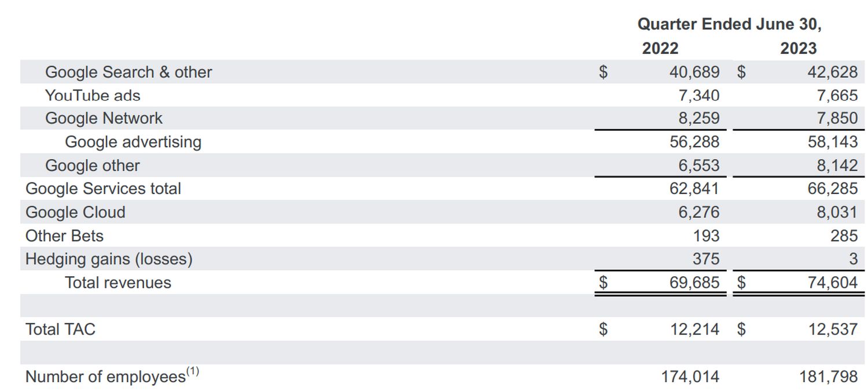The image size is (868, 392).
Task: Click the 2023 column header
Action: [x=798, y=48]
